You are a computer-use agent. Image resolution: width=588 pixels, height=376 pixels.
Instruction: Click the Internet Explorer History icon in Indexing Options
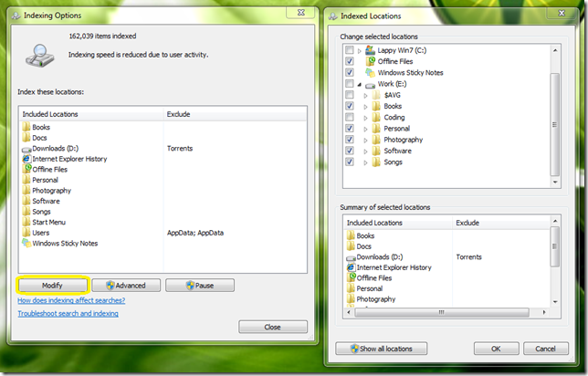pos(26,159)
